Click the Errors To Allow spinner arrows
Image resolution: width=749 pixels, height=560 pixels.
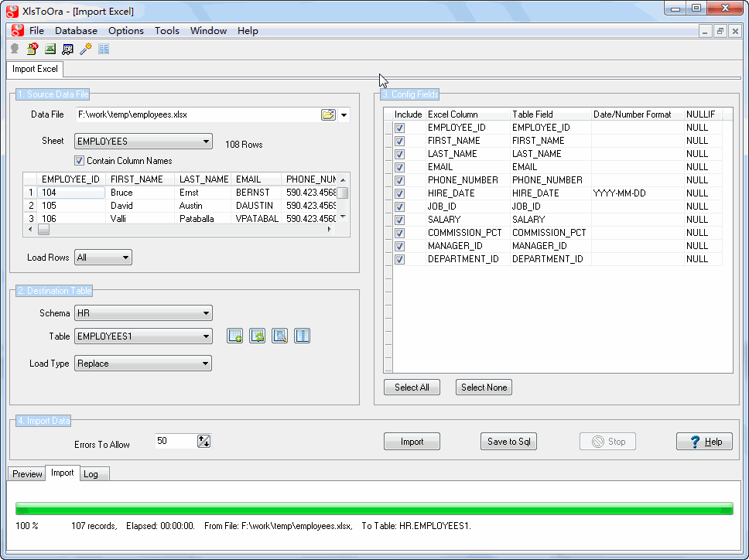[204, 441]
